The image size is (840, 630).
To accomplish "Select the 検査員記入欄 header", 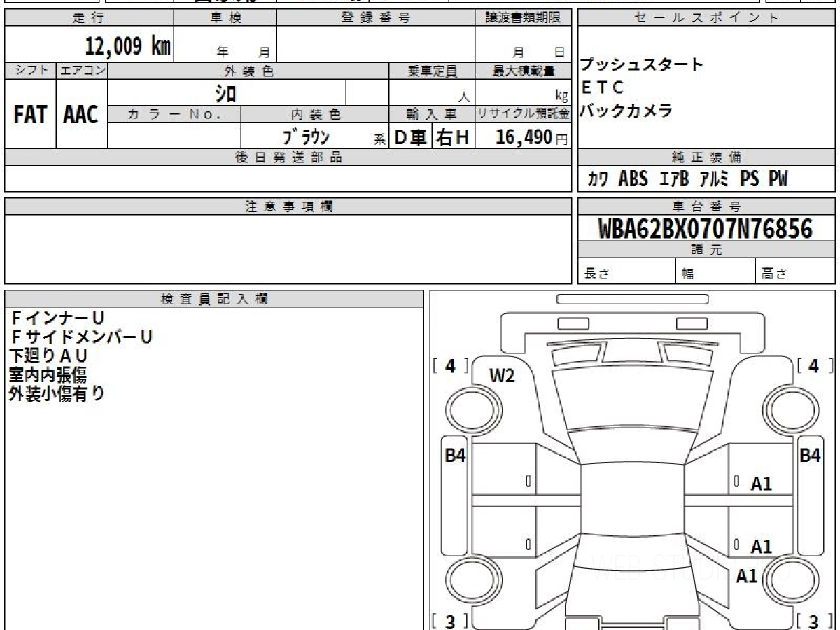I will tap(214, 299).
